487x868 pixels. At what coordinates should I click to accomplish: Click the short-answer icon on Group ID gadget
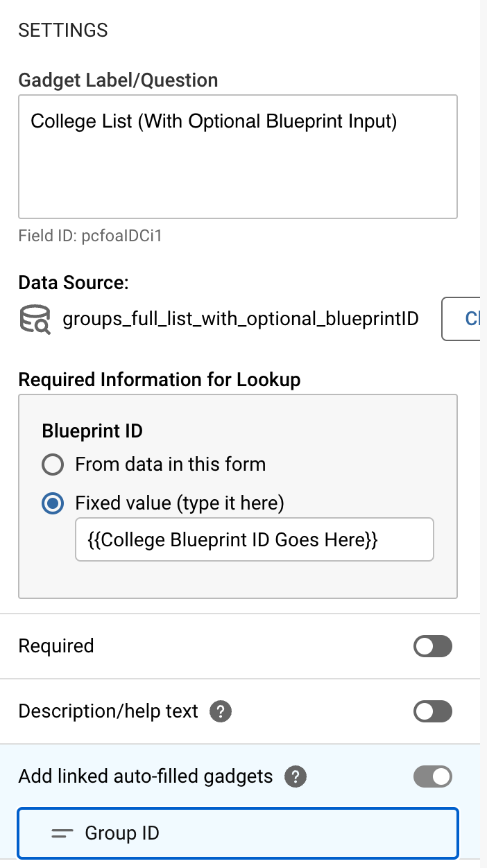[x=62, y=833]
